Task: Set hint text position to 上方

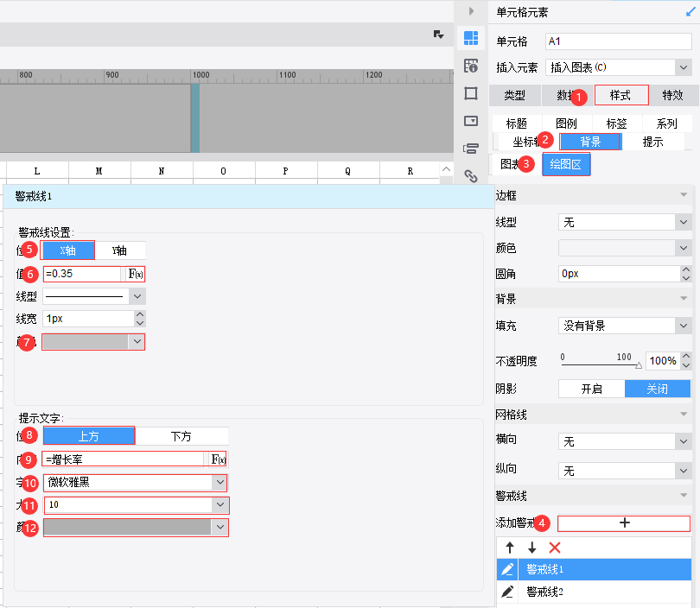Action: pos(89,436)
